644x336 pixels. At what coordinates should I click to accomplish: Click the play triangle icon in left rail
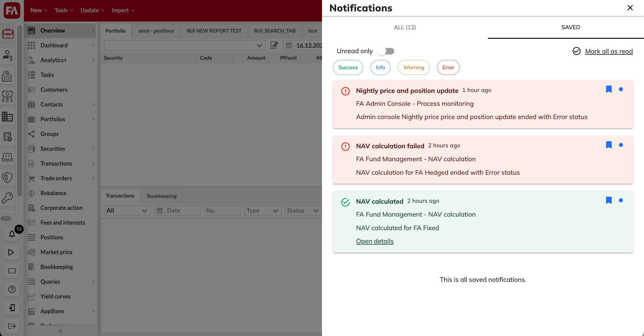[11, 252]
